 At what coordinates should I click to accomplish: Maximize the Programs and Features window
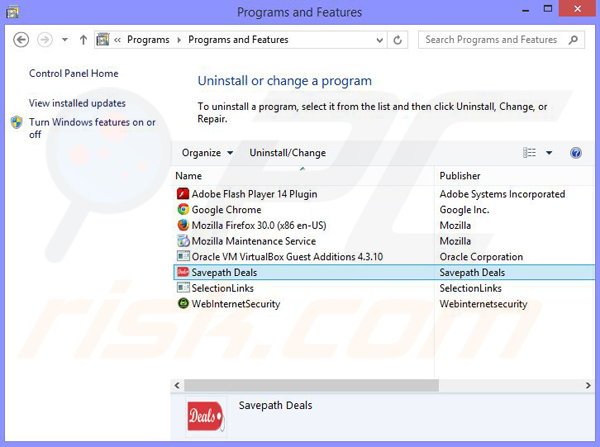point(548,9)
